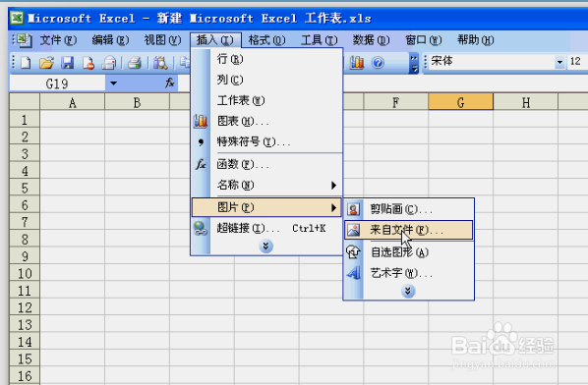Select row 1 header

[25, 120]
